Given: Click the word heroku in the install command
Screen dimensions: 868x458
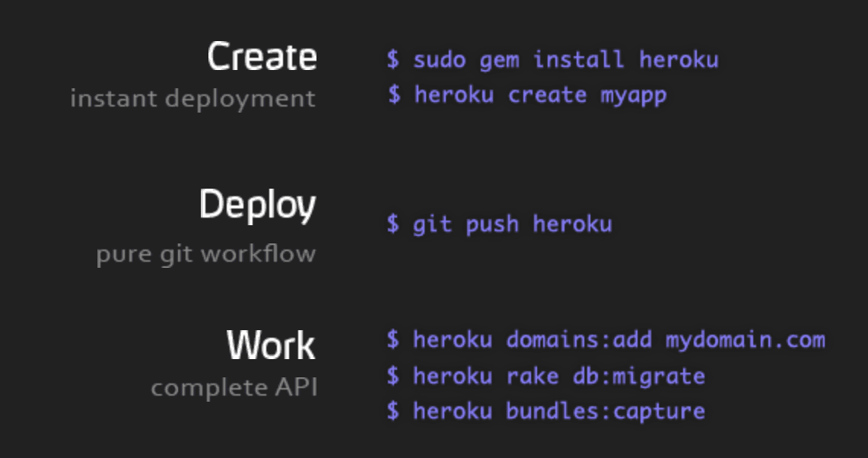Looking at the screenshot, I should click(x=679, y=59).
